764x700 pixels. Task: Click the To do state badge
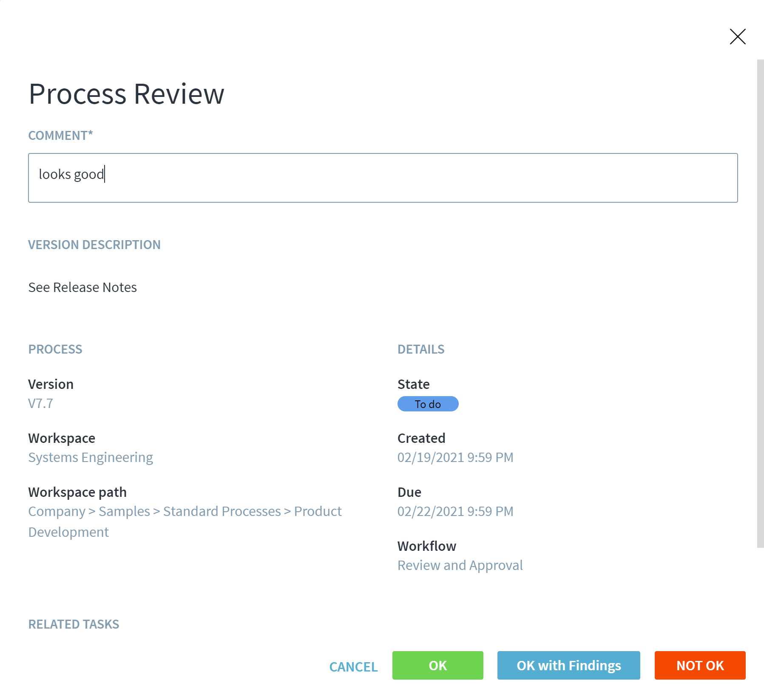click(428, 404)
